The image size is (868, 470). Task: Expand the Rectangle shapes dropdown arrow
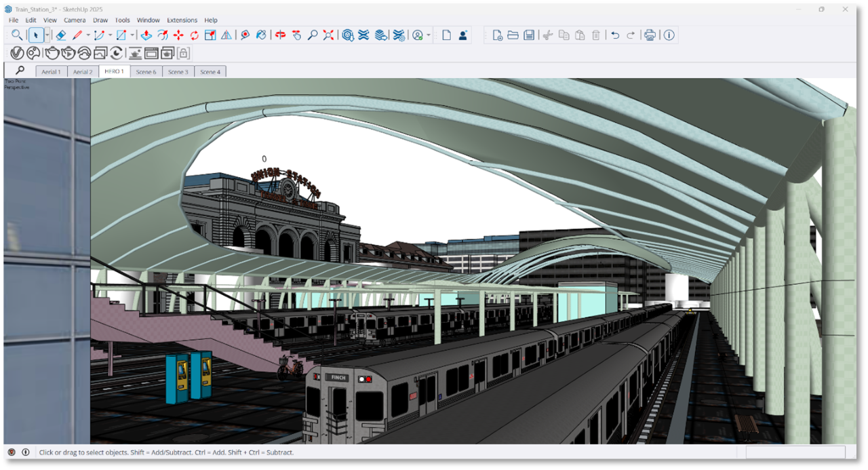(132, 35)
